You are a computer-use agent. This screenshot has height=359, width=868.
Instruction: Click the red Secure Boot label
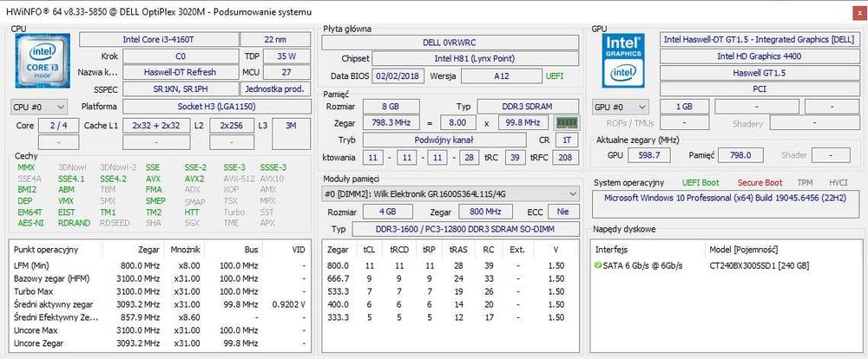[x=759, y=183]
